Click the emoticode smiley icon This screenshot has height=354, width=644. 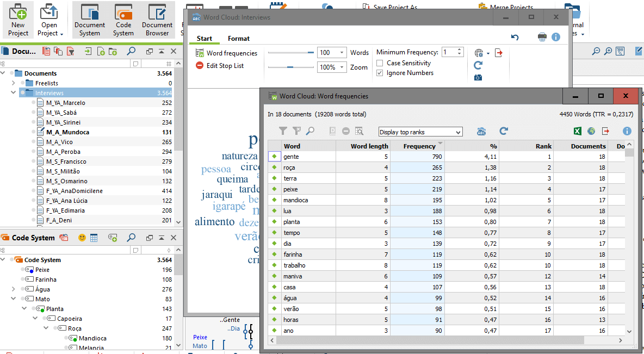tap(82, 238)
